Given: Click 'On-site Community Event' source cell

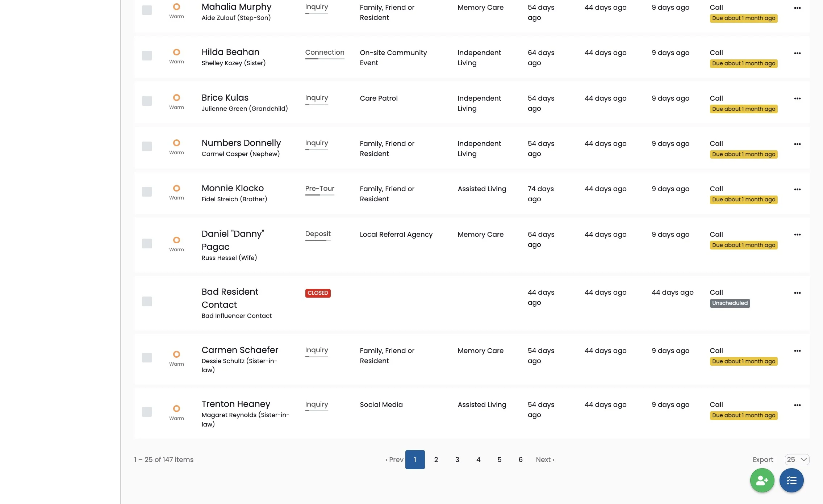Looking at the screenshot, I should (x=393, y=58).
